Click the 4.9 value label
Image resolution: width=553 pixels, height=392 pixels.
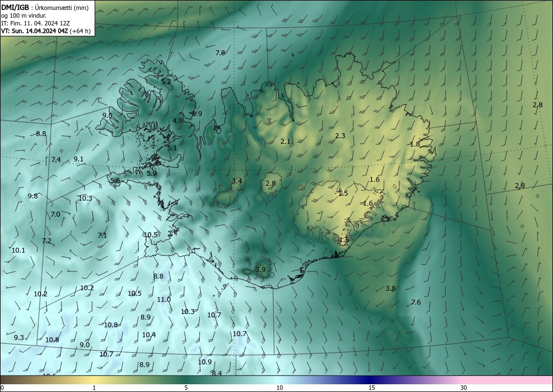click(x=178, y=121)
